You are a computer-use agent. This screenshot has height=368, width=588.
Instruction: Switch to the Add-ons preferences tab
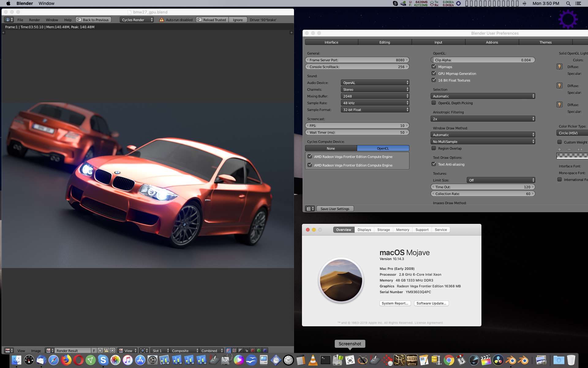tap(492, 42)
